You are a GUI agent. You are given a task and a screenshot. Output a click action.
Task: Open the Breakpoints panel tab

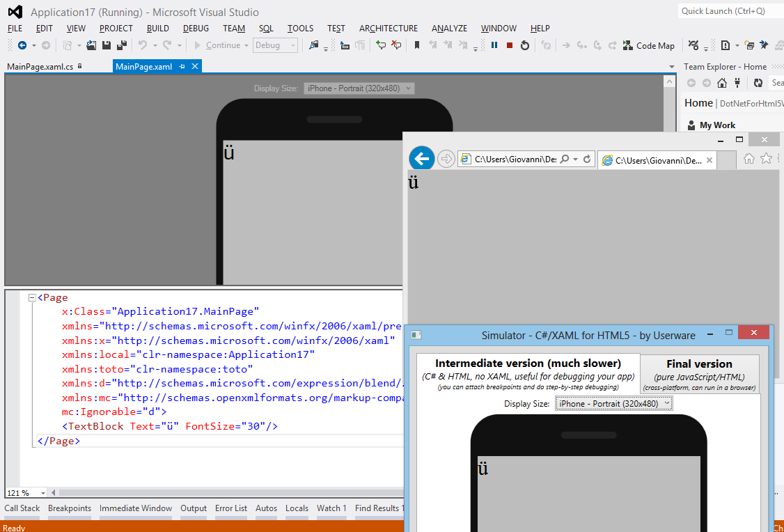(x=70, y=508)
